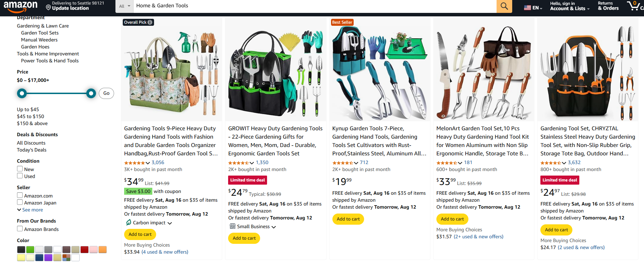Open the 4 used & new offers link

click(x=165, y=252)
